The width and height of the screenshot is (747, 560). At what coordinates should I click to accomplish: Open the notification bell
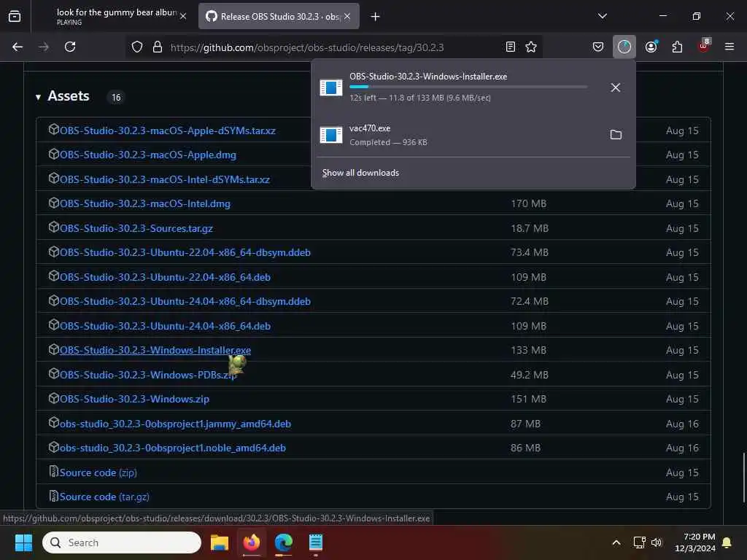[x=727, y=542]
